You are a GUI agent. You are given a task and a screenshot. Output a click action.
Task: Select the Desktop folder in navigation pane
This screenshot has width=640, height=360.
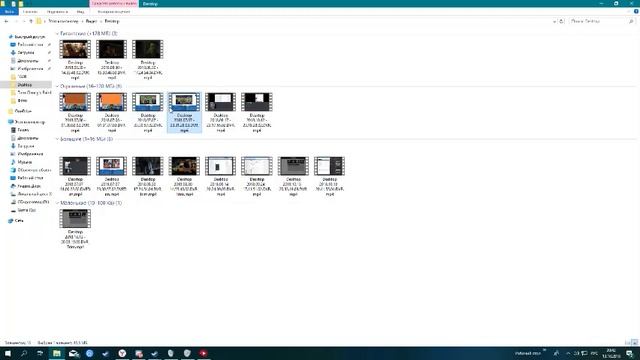(x=25, y=85)
